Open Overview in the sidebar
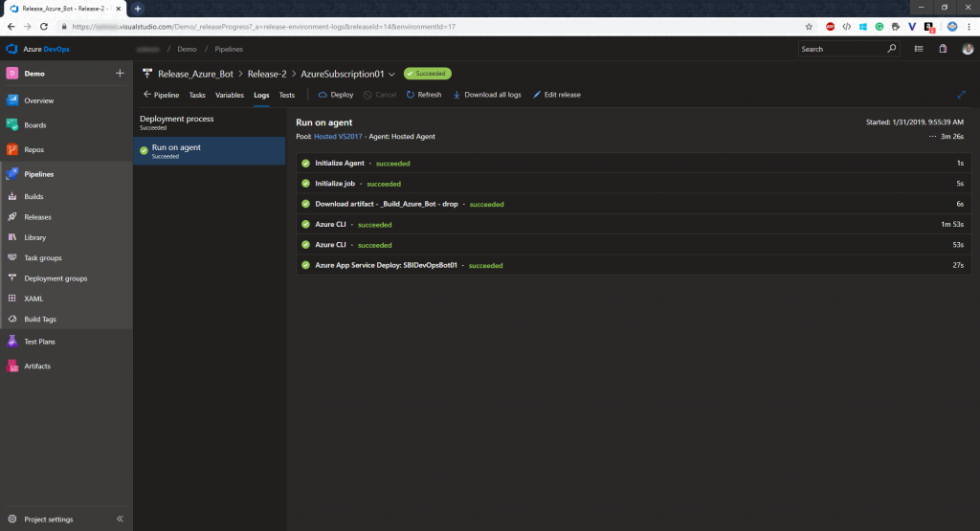The image size is (980, 531). [x=38, y=100]
